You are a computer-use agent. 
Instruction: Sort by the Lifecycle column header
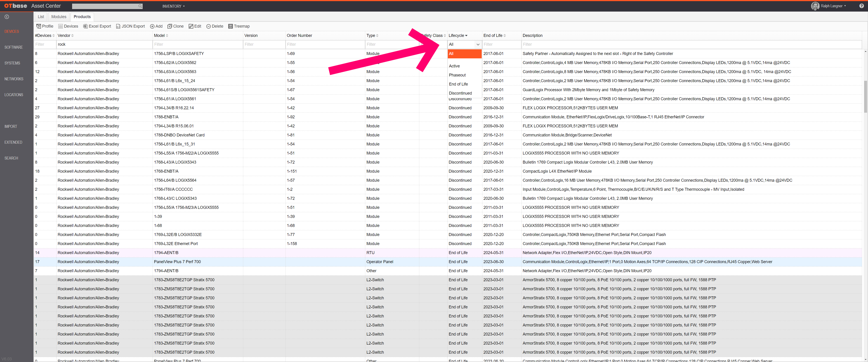pos(458,36)
